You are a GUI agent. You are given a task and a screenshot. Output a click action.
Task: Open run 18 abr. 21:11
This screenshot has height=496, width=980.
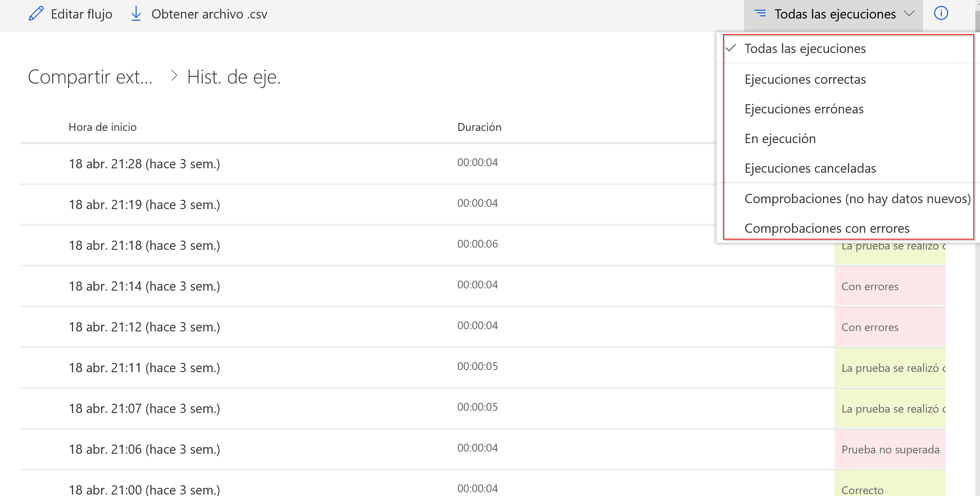click(144, 367)
